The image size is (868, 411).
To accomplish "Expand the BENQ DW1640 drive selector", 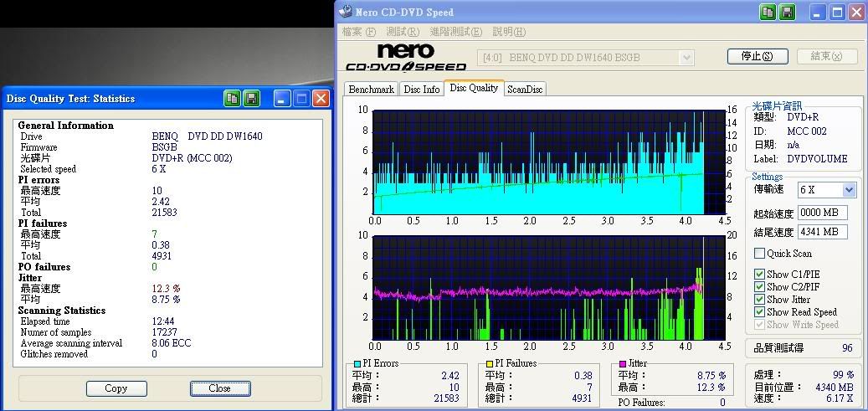I will 686,58.
